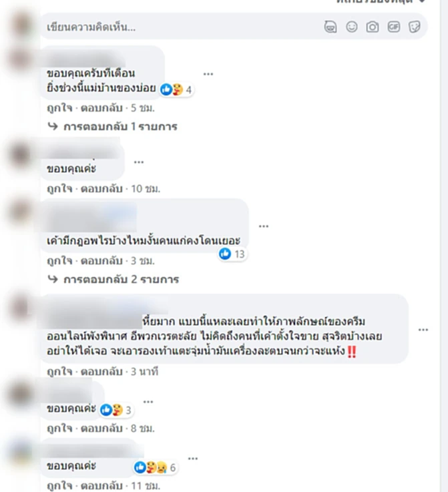448x492 pixels.
Task: Attach a photo with the camera icon
Action: point(373,27)
